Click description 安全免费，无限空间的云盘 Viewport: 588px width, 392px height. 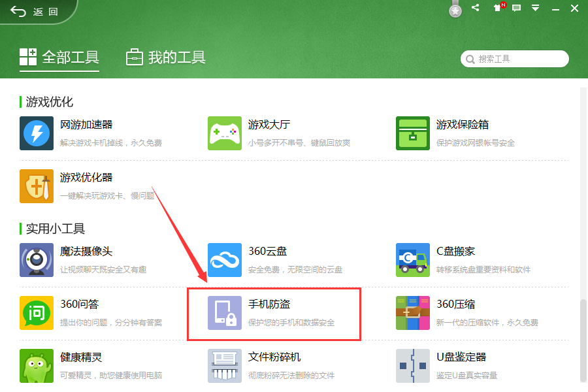295,270
